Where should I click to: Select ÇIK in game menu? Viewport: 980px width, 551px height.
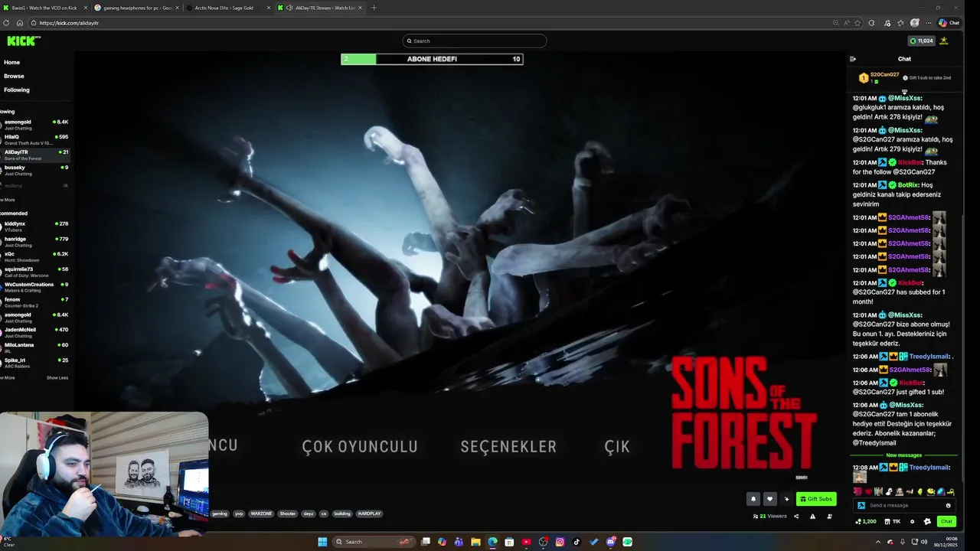617,446
